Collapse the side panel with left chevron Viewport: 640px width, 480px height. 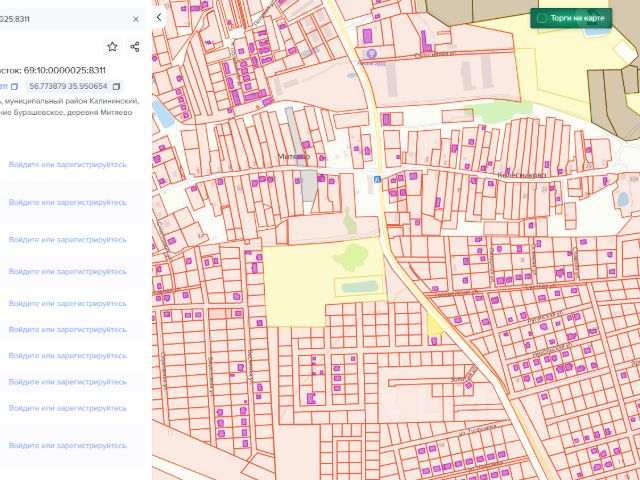point(158,17)
